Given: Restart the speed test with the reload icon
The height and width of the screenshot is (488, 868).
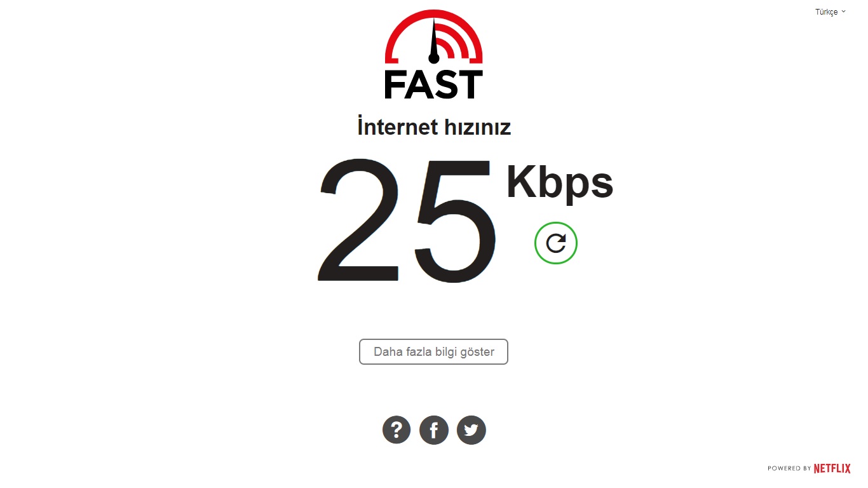Looking at the screenshot, I should point(556,243).
